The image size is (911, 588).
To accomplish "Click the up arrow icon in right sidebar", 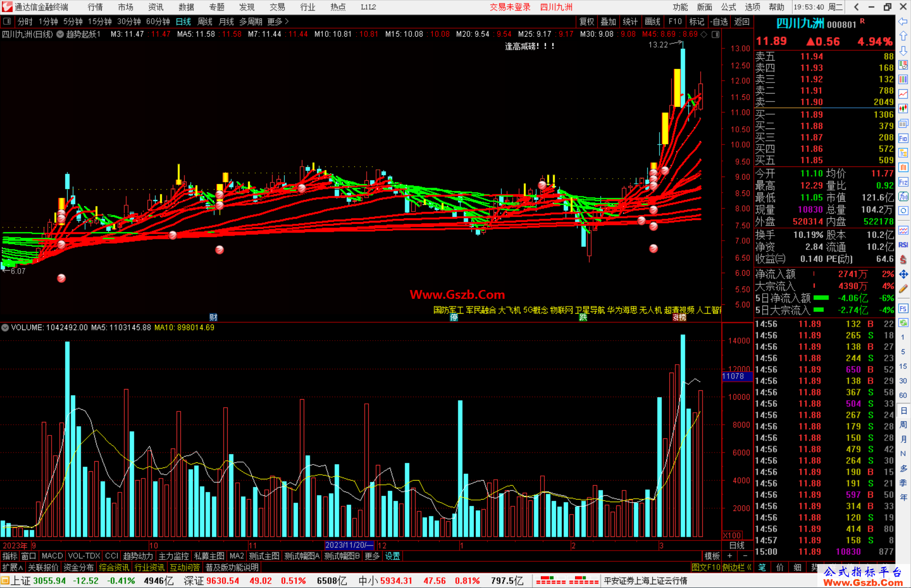I will click(x=903, y=36).
